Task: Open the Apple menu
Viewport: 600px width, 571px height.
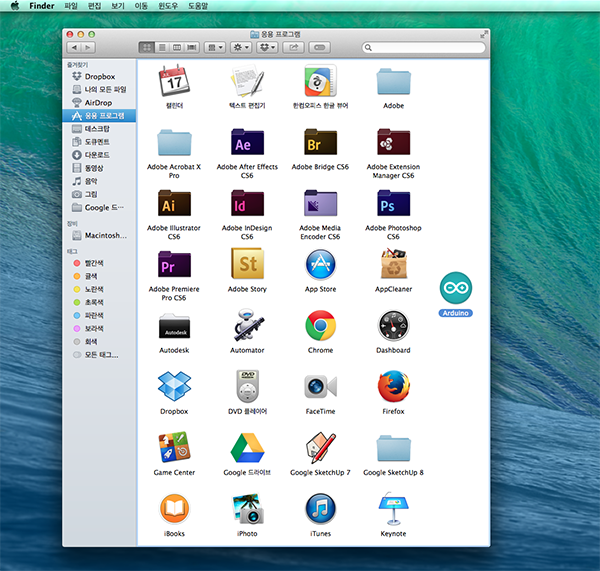Action: click(15, 6)
